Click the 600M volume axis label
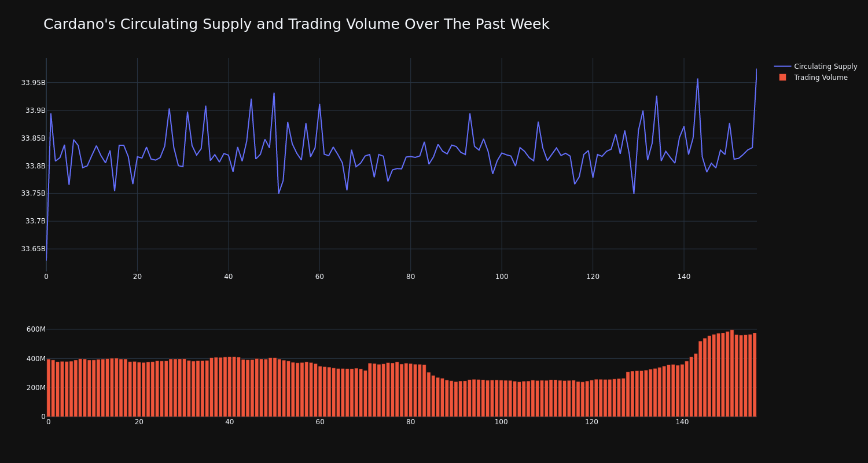The height and width of the screenshot is (463, 868). coord(36,329)
